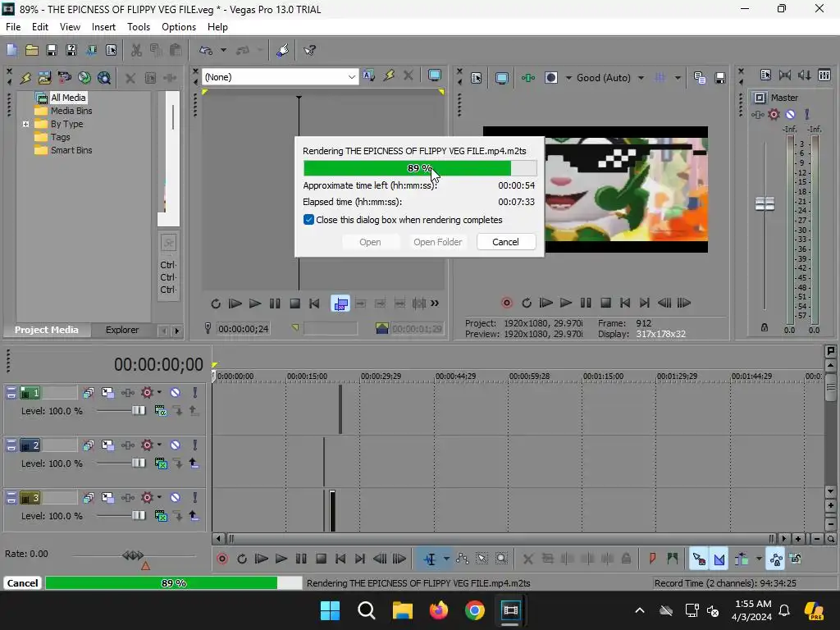This screenshot has width=840, height=630.
Task: Click the Cut scissors icon in toolbar
Action: (x=137, y=50)
